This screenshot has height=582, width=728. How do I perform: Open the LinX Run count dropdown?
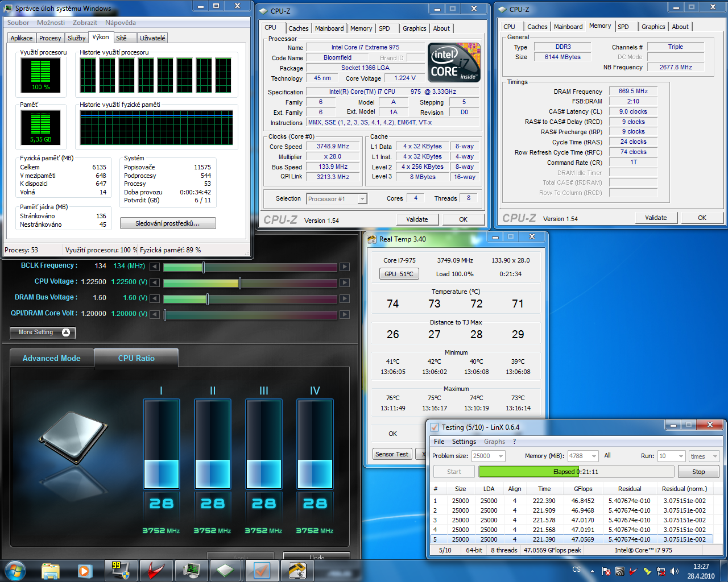[671, 456]
